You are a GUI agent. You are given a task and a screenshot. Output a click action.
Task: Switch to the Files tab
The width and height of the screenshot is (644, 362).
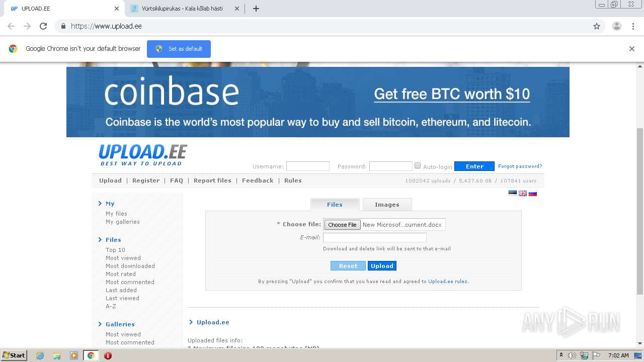point(335,205)
